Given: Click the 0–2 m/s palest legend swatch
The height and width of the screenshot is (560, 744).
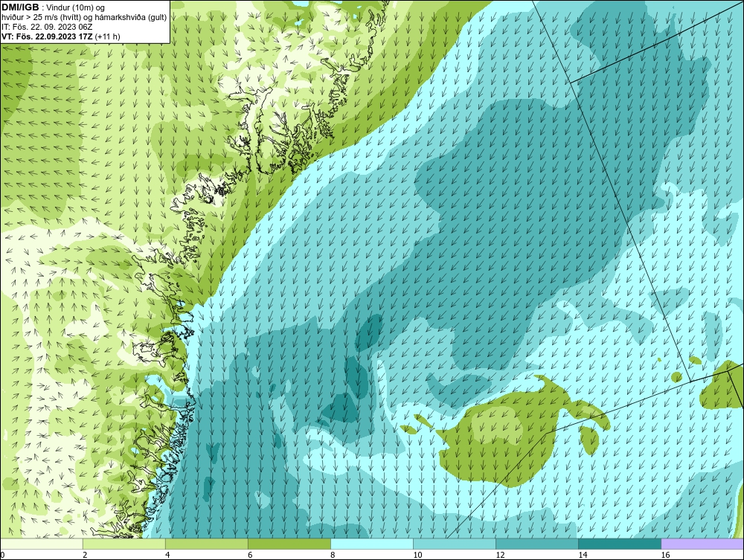Looking at the screenshot, I should [x=41, y=544].
